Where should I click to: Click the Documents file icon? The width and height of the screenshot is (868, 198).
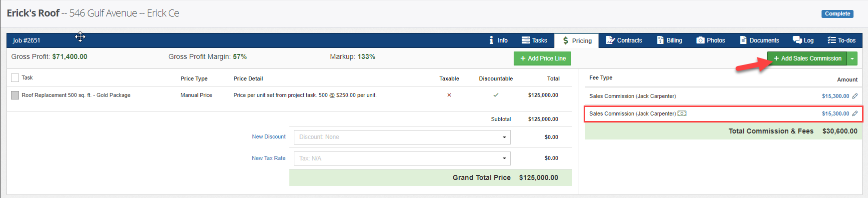(x=743, y=40)
